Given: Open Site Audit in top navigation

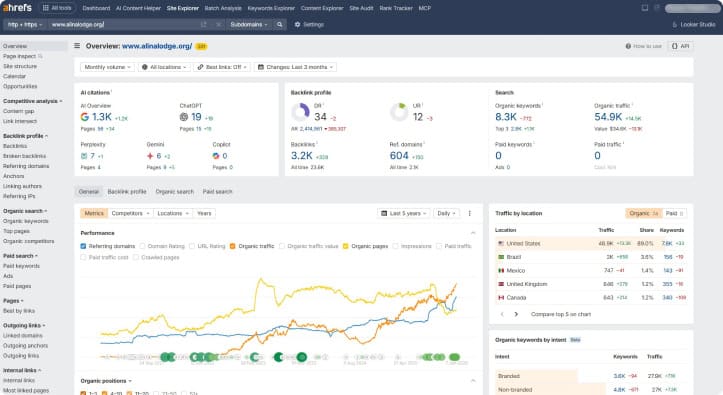Looking at the screenshot, I should click(x=361, y=8).
